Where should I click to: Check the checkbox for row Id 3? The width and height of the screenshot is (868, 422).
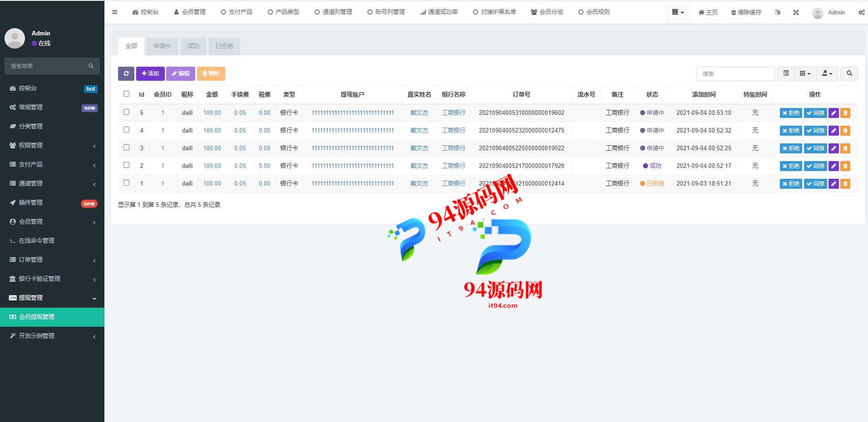[x=127, y=147]
